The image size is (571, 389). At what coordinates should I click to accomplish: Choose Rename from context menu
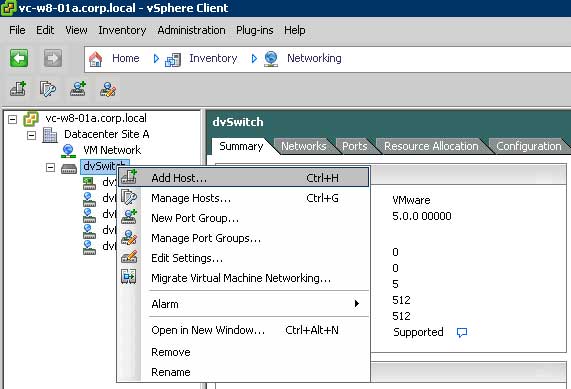pyautogui.click(x=243, y=372)
